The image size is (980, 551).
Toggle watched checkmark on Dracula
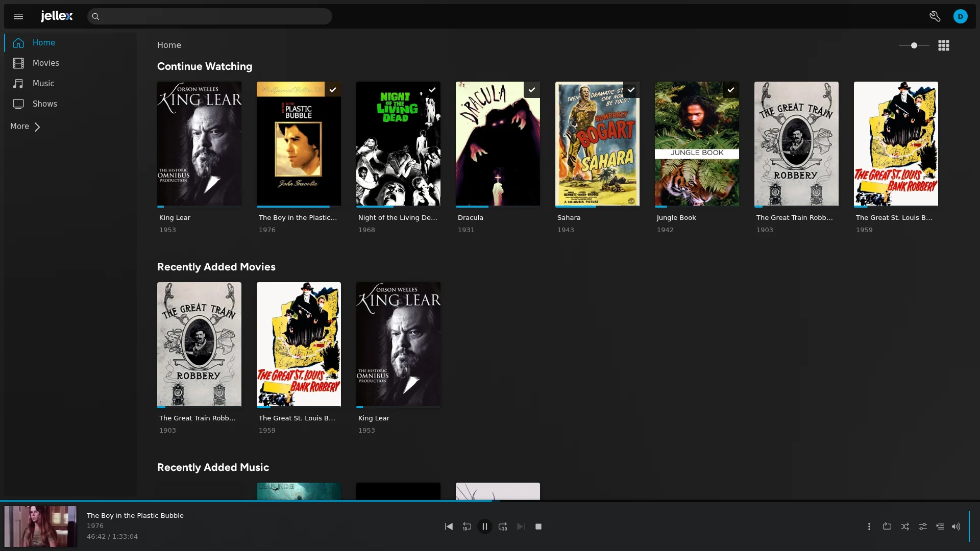(532, 90)
